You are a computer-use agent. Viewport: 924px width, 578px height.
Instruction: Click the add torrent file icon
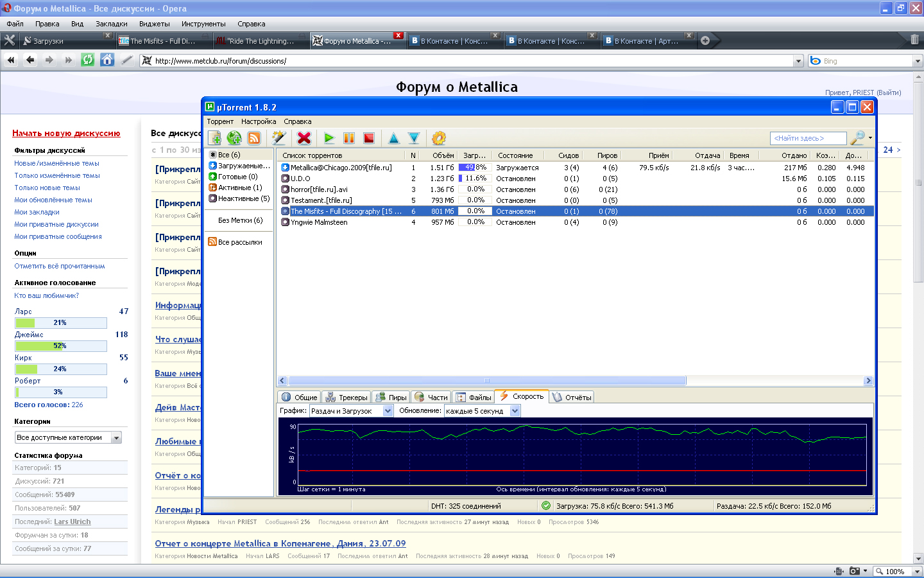214,138
